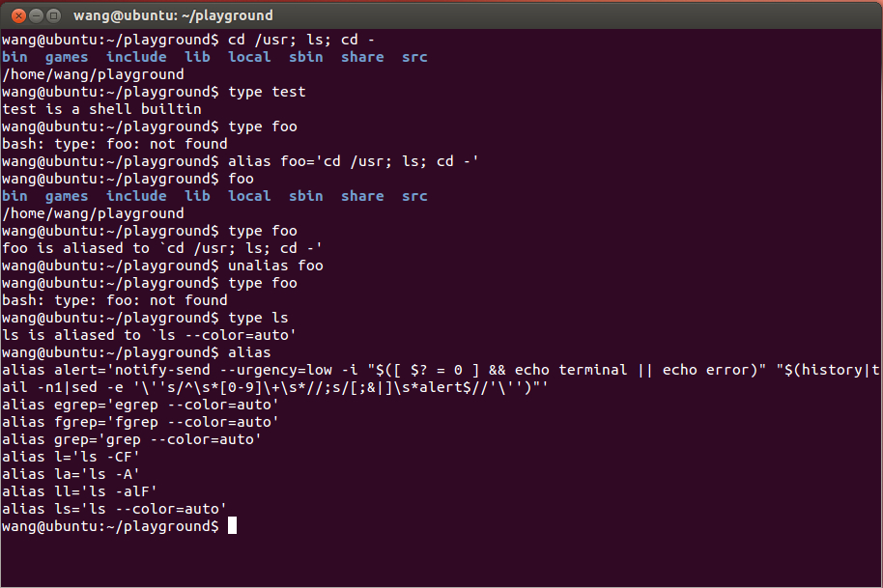Click the alias fgrep line
The image size is (883, 588).
[140, 422]
